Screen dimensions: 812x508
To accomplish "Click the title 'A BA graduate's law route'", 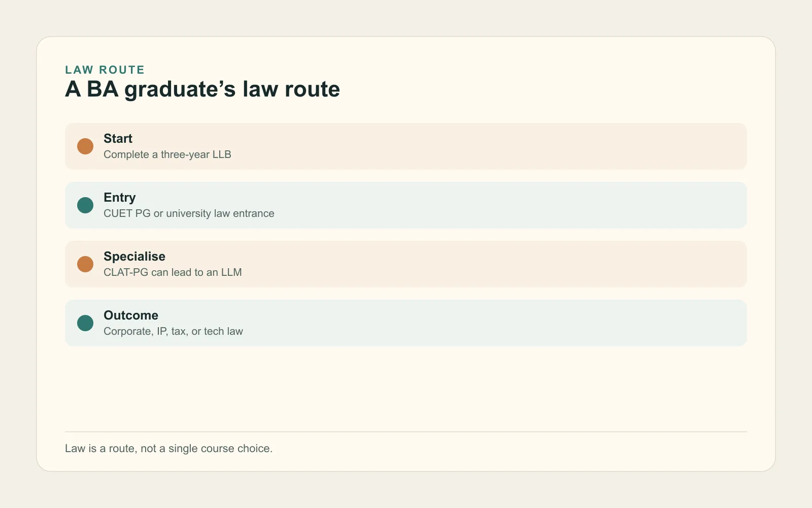I will pyautogui.click(x=202, y=89).
